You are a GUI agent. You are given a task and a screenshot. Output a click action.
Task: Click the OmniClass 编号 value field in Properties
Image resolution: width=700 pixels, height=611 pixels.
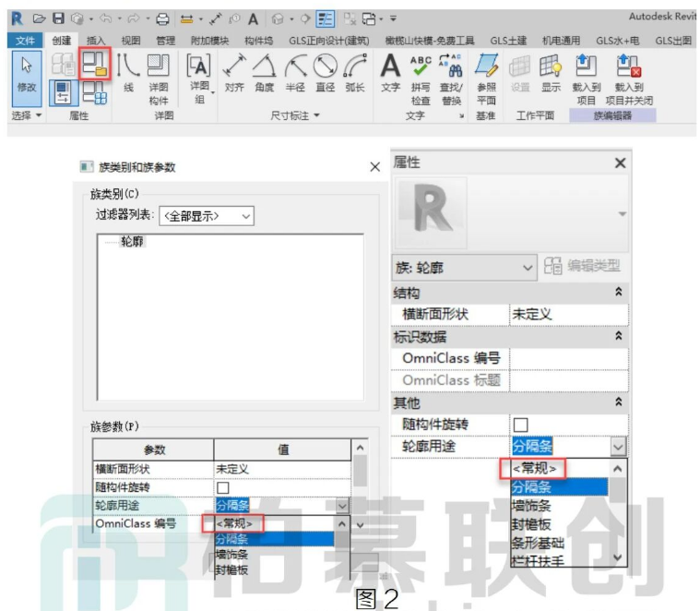[568, 358]
